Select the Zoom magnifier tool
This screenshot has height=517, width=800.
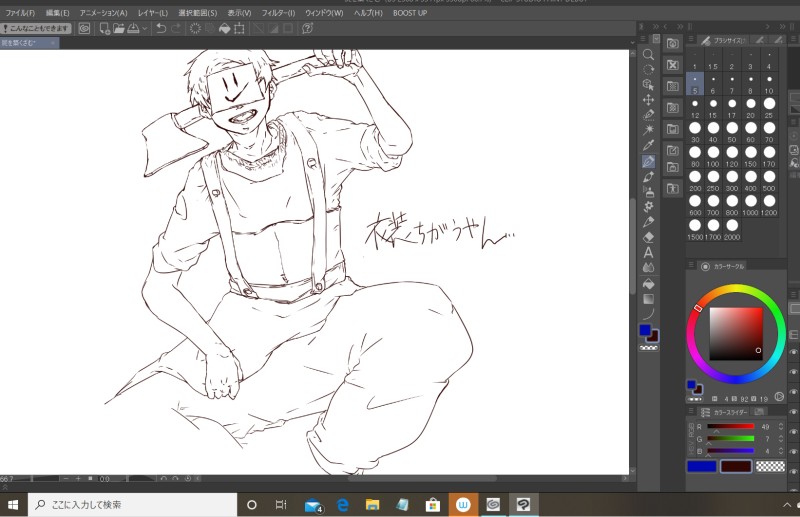click(648, 54)
